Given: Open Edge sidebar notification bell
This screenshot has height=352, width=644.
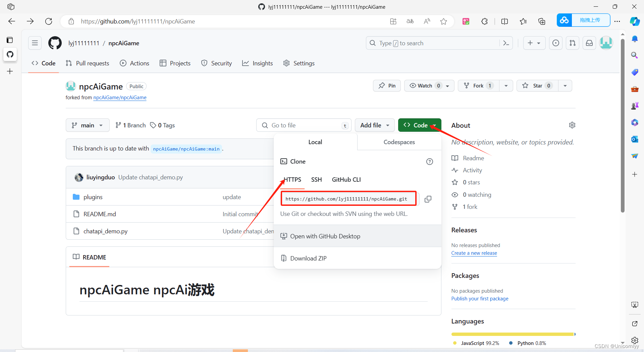Looking at the screenshot, I should pyautogui.click(x=635, y=39).
